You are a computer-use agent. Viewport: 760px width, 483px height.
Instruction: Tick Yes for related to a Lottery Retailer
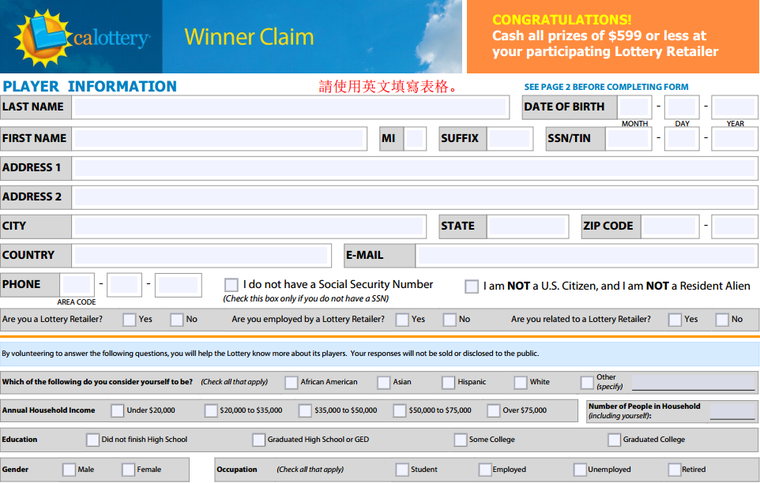point(675,320)
